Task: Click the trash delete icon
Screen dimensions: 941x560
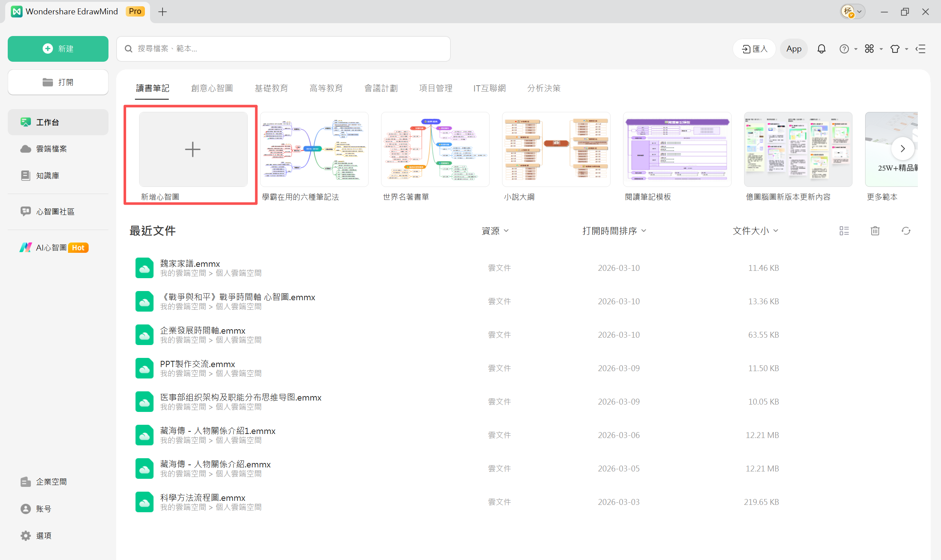Action: 875,230
